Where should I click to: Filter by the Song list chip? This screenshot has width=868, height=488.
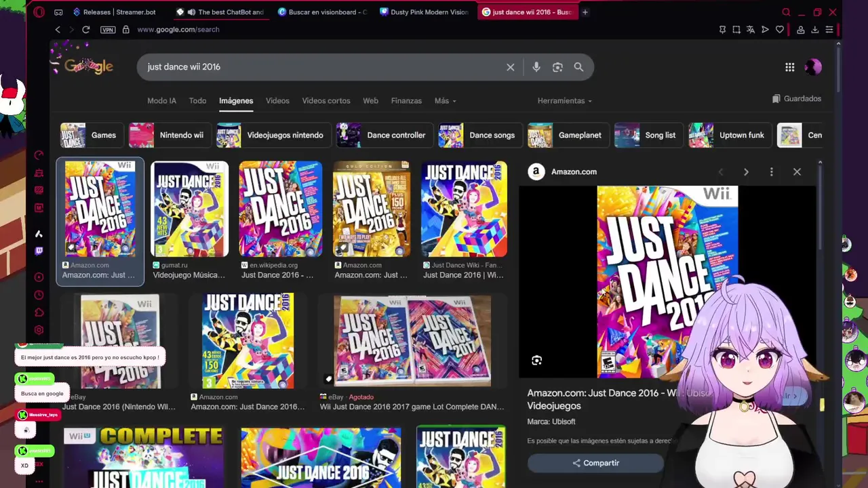648,135
